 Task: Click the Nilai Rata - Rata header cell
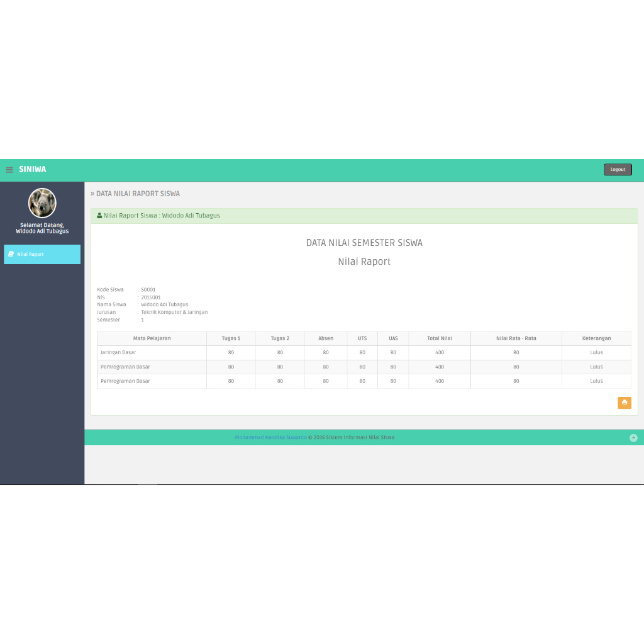[x=516, y=338]
